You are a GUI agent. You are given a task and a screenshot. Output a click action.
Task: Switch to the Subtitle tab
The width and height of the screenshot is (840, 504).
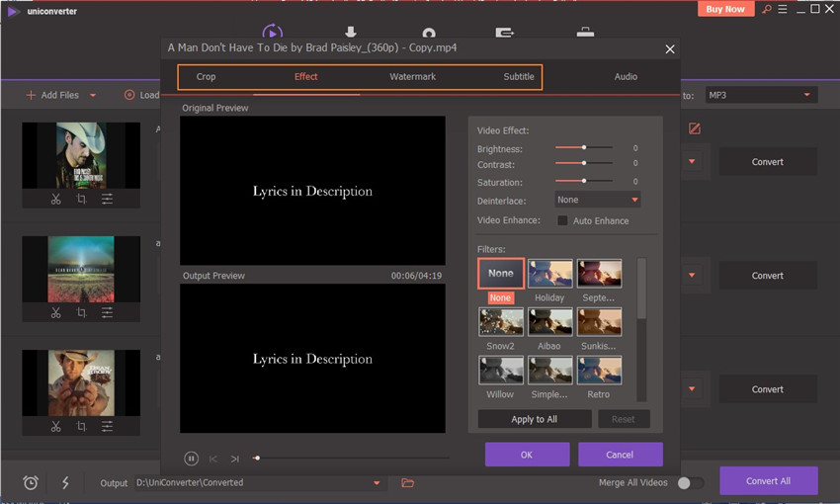519,77
